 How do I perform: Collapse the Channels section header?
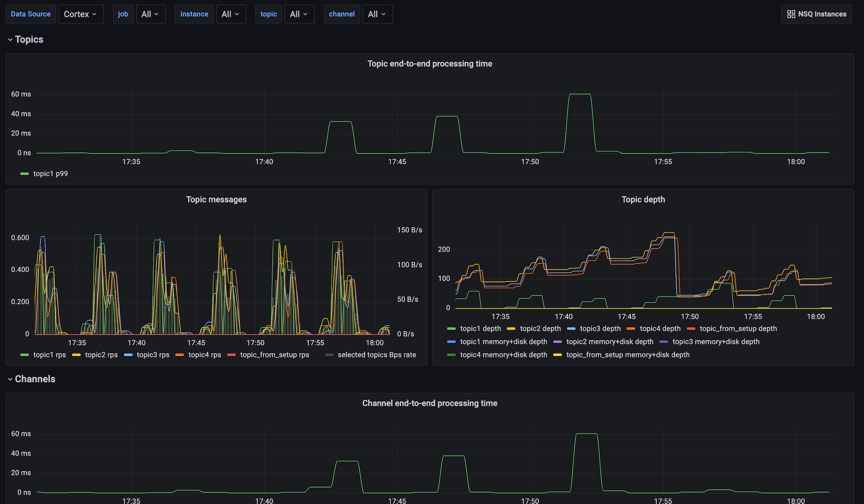pyautogui.click(x=35, y=379)
